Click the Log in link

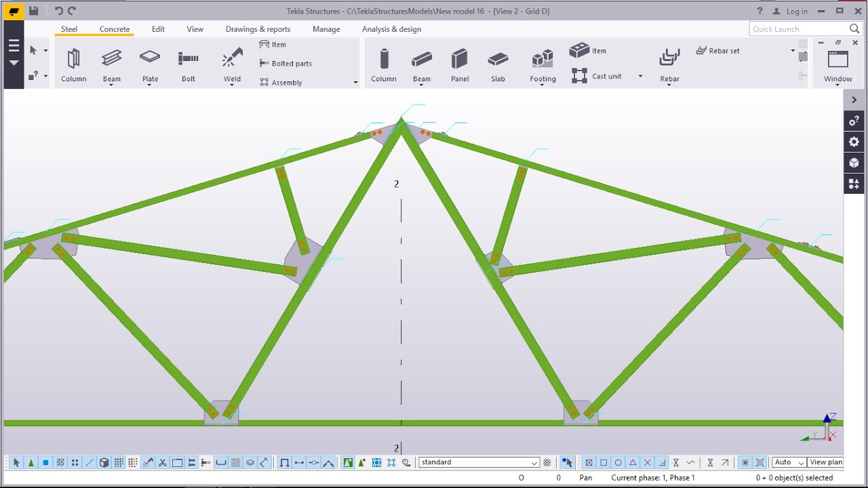(x=797, y=11)
